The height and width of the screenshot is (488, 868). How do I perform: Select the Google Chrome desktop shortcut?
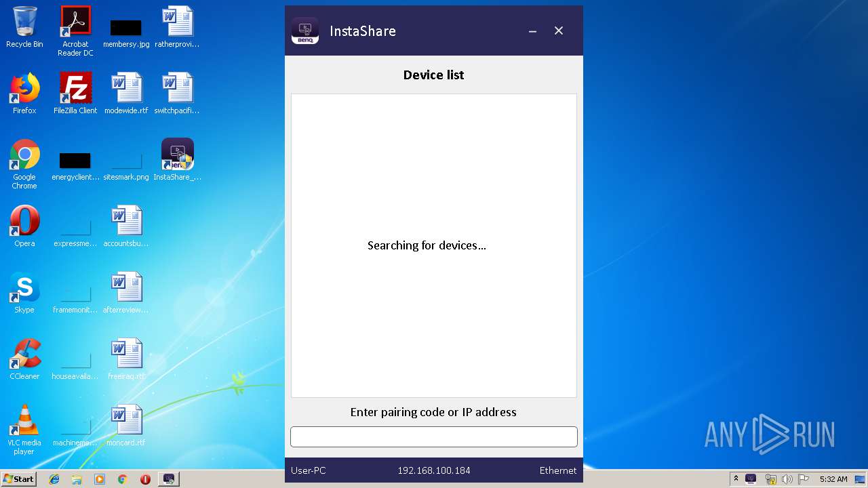point(24,164)
